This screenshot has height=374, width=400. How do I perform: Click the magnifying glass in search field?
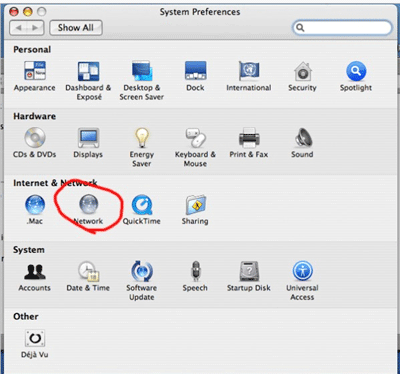[x=300, y=27]
